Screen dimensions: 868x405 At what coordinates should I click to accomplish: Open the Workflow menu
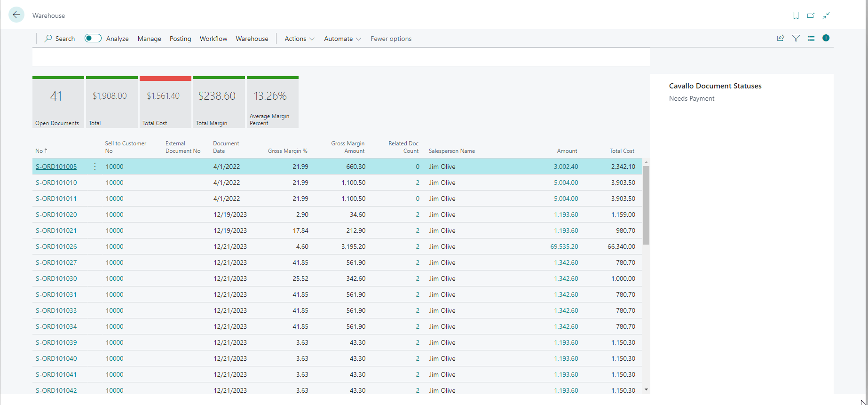pyautogui.click(x=213, y=39)
